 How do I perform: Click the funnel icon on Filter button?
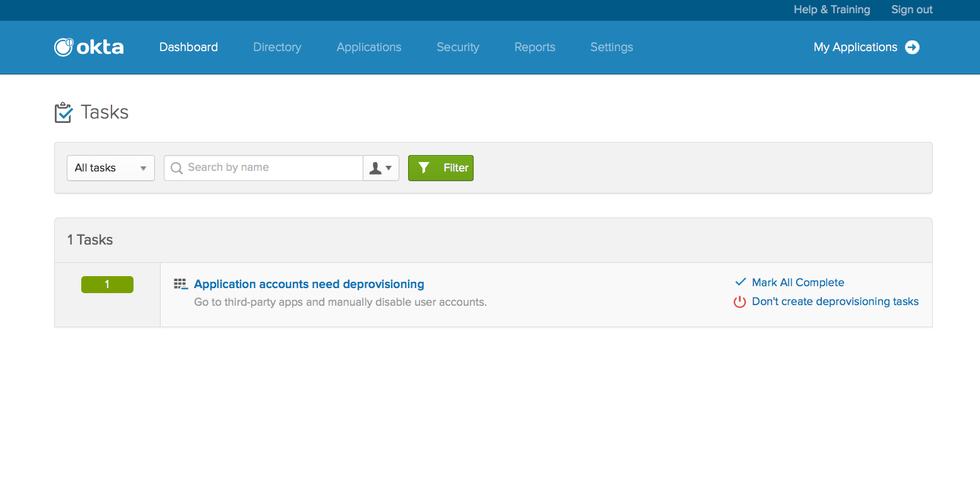424,168
